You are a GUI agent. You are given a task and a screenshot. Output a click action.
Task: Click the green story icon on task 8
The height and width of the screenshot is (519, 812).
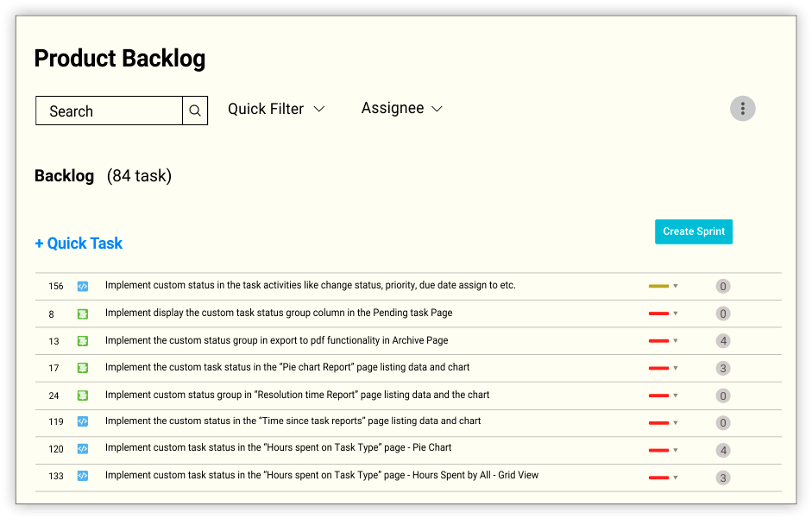click(83, 313)
